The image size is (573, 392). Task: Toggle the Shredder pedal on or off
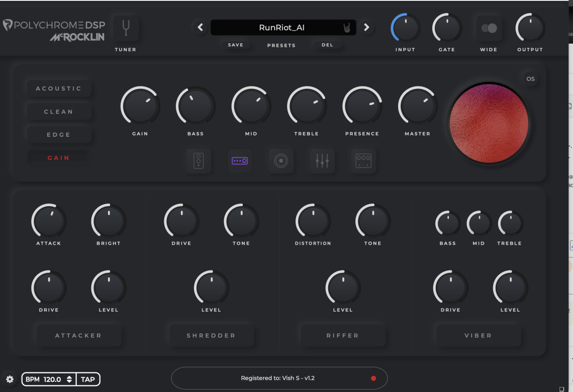[x=211, y=335]
